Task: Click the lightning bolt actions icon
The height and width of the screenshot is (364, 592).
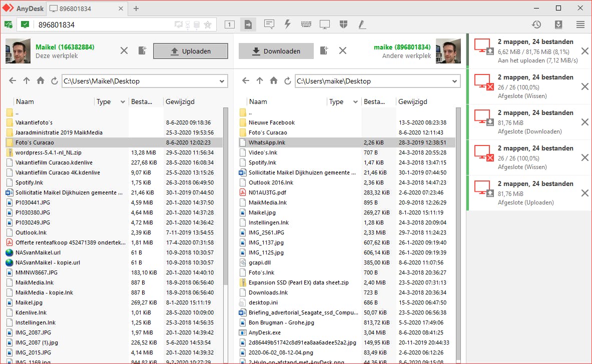Action: coord(288,24)
